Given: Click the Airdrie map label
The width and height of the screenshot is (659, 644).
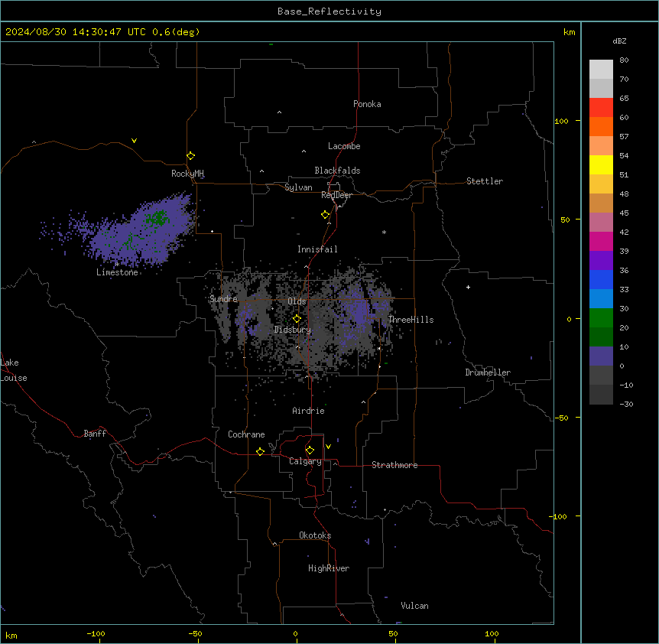Looking at the screenshot, I should [309, 411].
